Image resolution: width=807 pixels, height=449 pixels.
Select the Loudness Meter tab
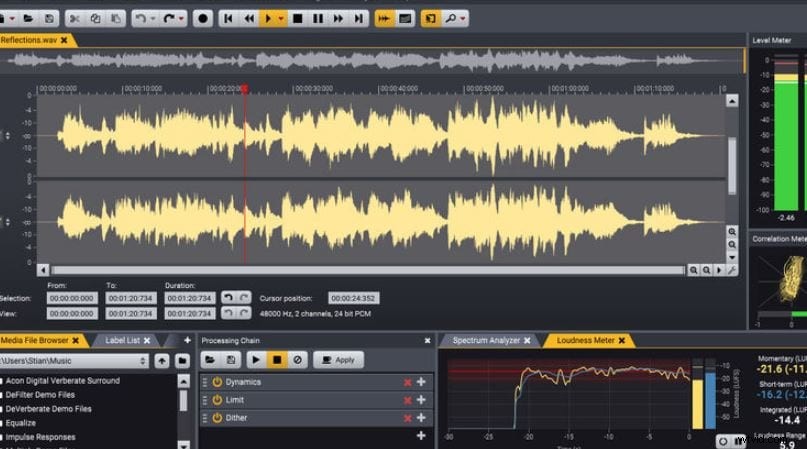coord(586,340)
